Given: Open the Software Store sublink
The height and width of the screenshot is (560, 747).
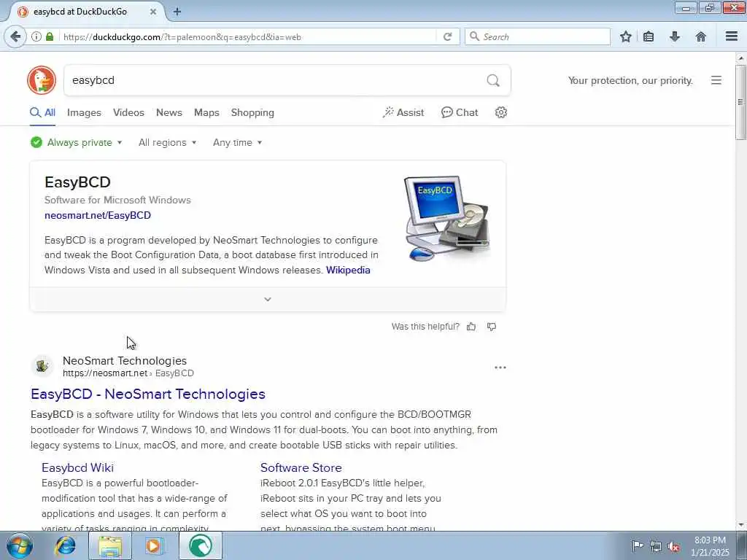Looking at the screenshot, I should coord(301,467).
